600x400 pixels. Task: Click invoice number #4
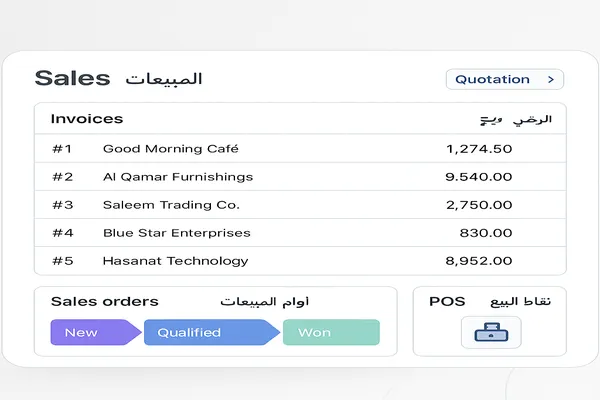(x=62, y=233)
